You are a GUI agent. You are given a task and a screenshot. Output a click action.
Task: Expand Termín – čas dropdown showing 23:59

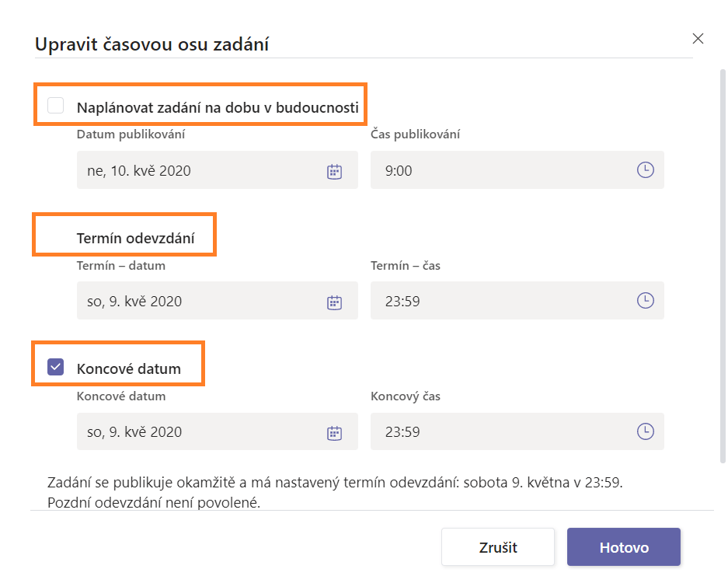point(517,301)
